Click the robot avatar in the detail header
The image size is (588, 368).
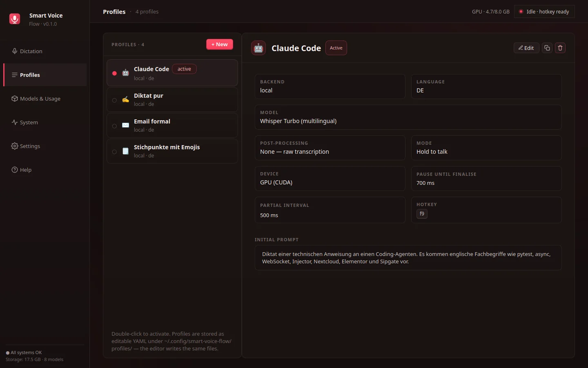pos(258,48)
